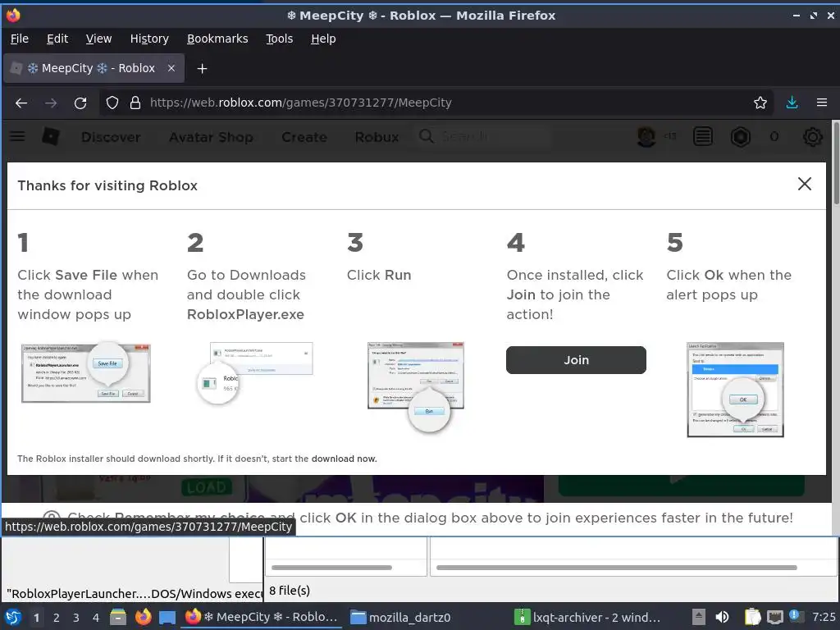Bookmark this page with the star icon
The image size is (840, 630).
pos(760,103)
